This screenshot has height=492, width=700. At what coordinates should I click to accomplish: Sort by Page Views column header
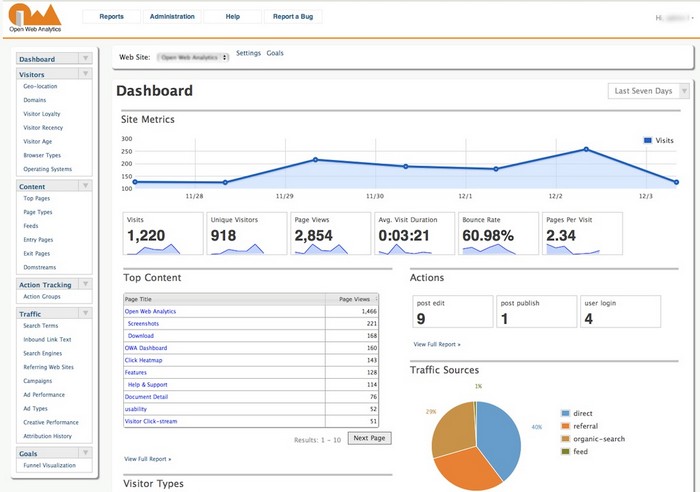352,299
